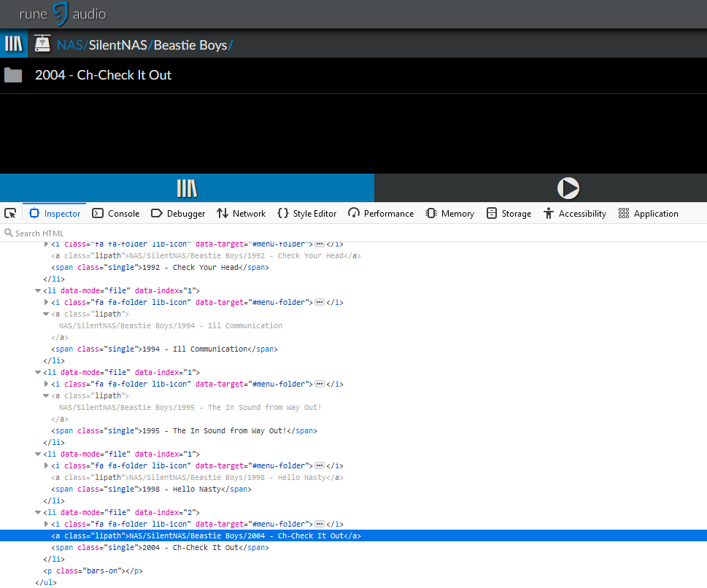
Task: Open the Inspector devtools tab
Action: pyautogui.click(x=55, y=213)
